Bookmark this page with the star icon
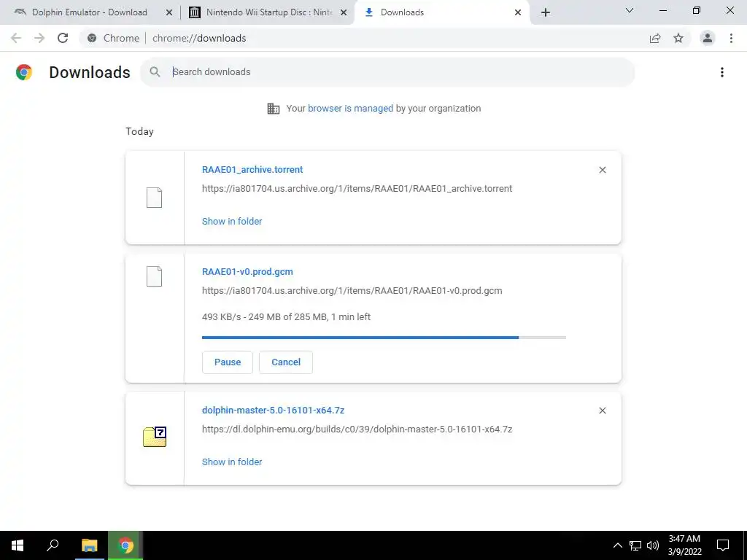 (678, 39)
